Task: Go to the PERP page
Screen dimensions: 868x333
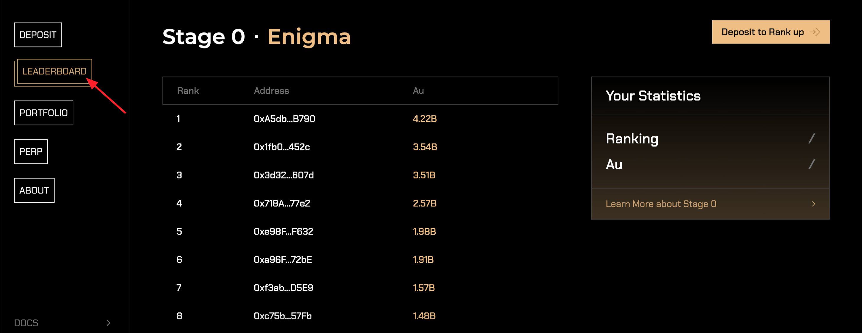Action: (31, 152)
